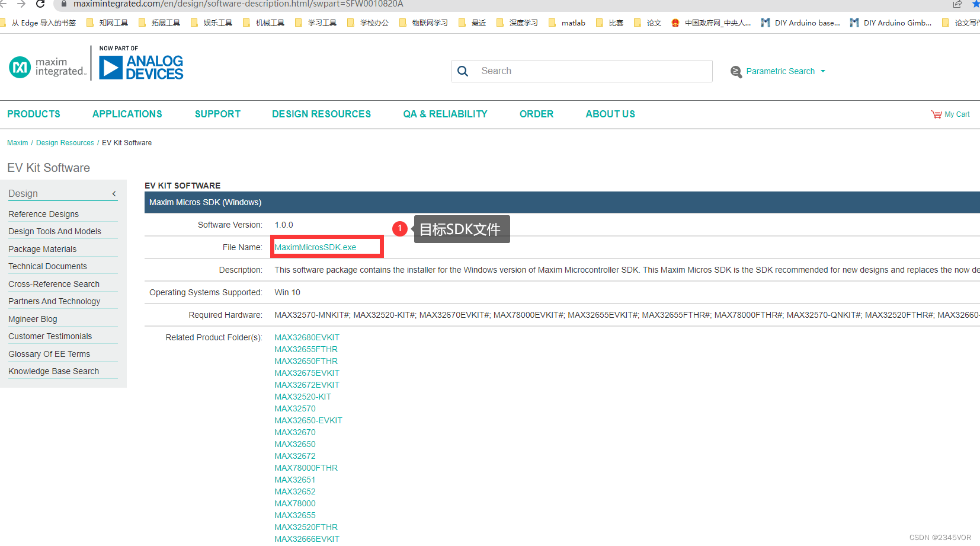The image size is (980, 546).
Task: Open the 机械工具 bookmark folder
Action: (x=264, y=23)
